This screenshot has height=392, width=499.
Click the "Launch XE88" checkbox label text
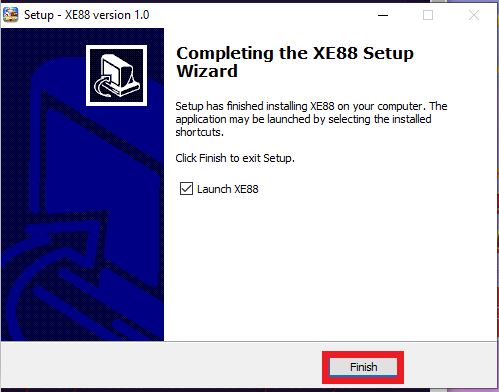pos(228,189)
